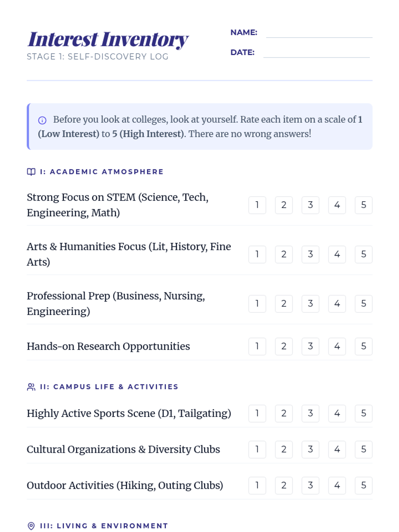The height and width of the screenshot is (532, 399).
Task: Select rating 1 for Professional Prep
Action: (257, 304)
